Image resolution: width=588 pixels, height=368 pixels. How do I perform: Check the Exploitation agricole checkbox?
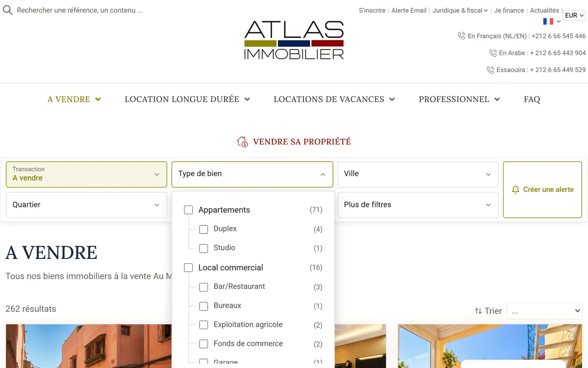pyautogui.click(x=204, y=325)
